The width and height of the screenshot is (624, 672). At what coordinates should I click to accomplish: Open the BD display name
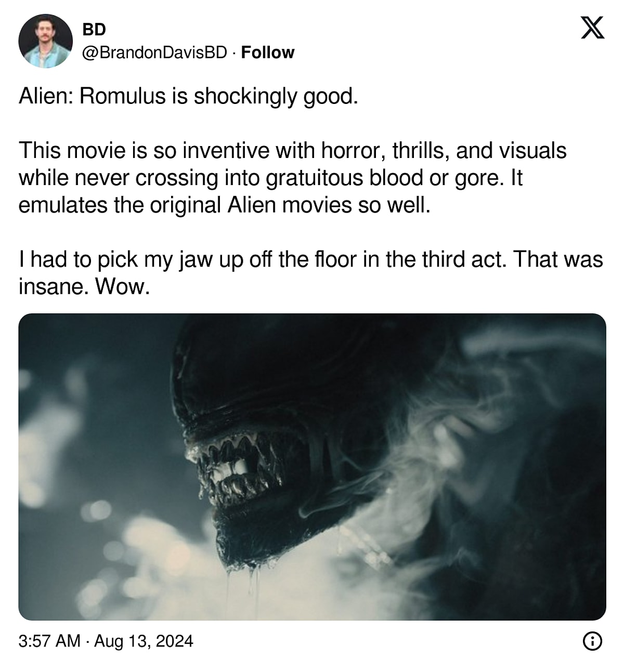[x=94, y=30]
